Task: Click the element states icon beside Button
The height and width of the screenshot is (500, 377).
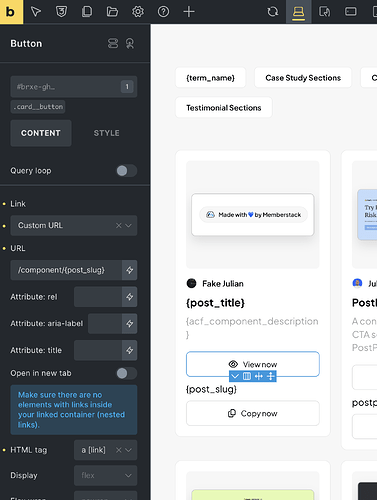Action: 113,43
